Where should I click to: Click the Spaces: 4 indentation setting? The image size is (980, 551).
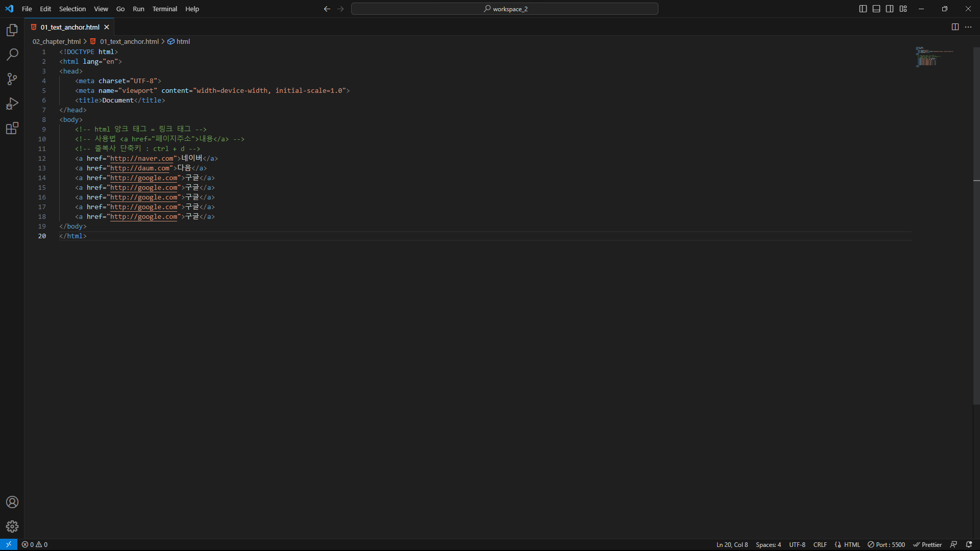(x=768, y=544)
